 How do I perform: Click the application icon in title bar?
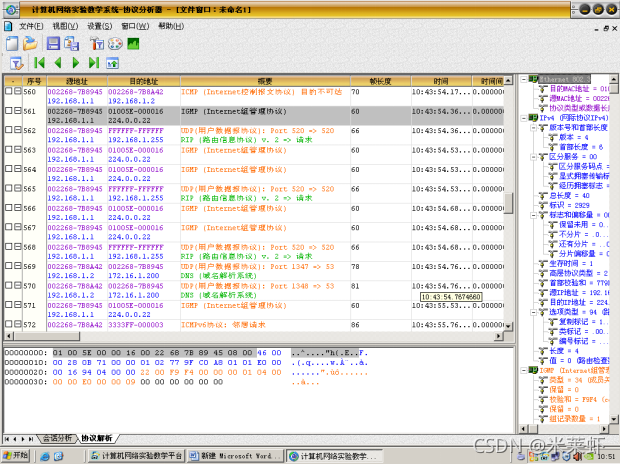11,10
